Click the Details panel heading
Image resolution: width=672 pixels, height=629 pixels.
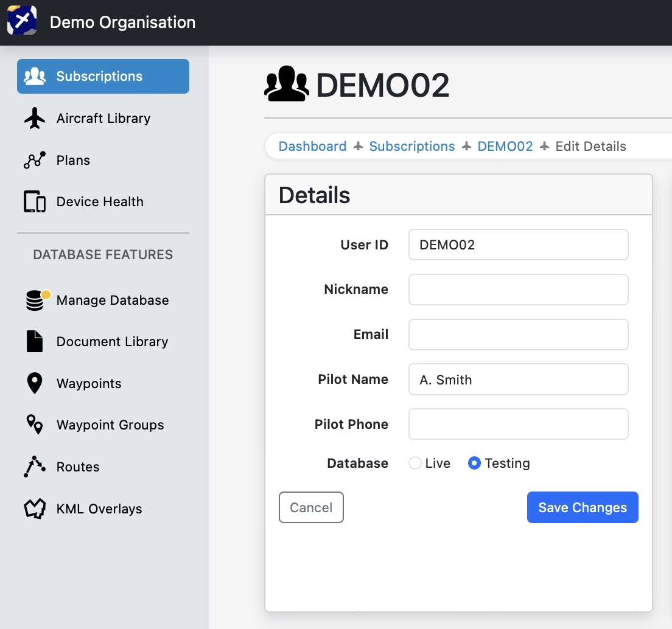point(314,195)
